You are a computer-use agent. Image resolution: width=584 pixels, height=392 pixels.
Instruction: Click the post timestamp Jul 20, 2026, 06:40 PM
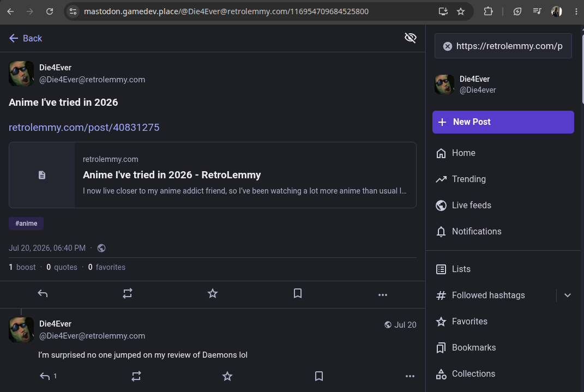click(47, 248)
